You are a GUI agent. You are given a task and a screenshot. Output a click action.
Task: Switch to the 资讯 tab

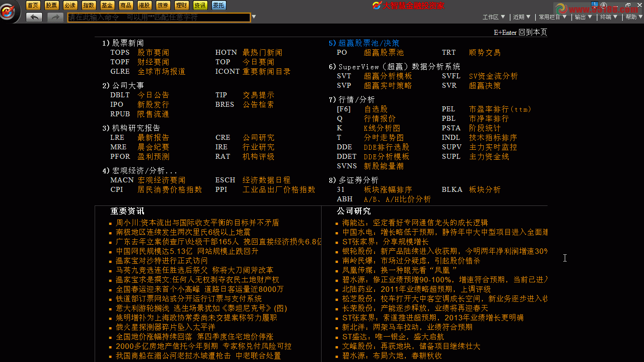pos(200,5)
